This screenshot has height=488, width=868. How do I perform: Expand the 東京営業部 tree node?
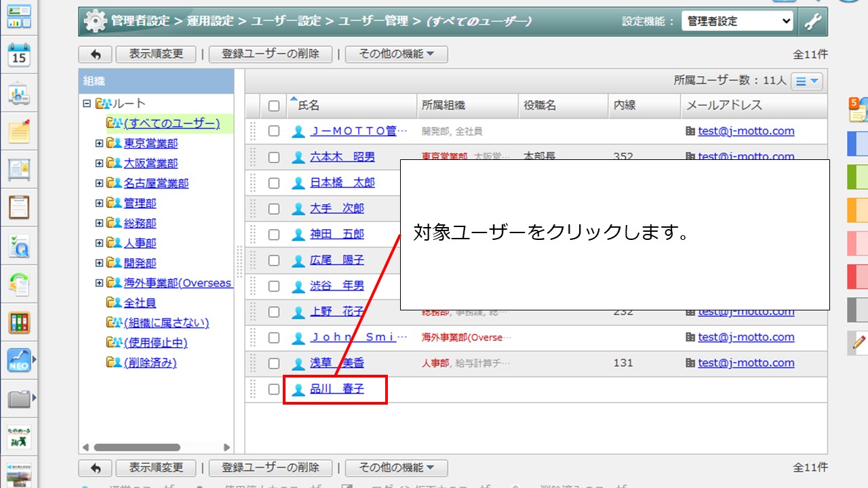99,144
